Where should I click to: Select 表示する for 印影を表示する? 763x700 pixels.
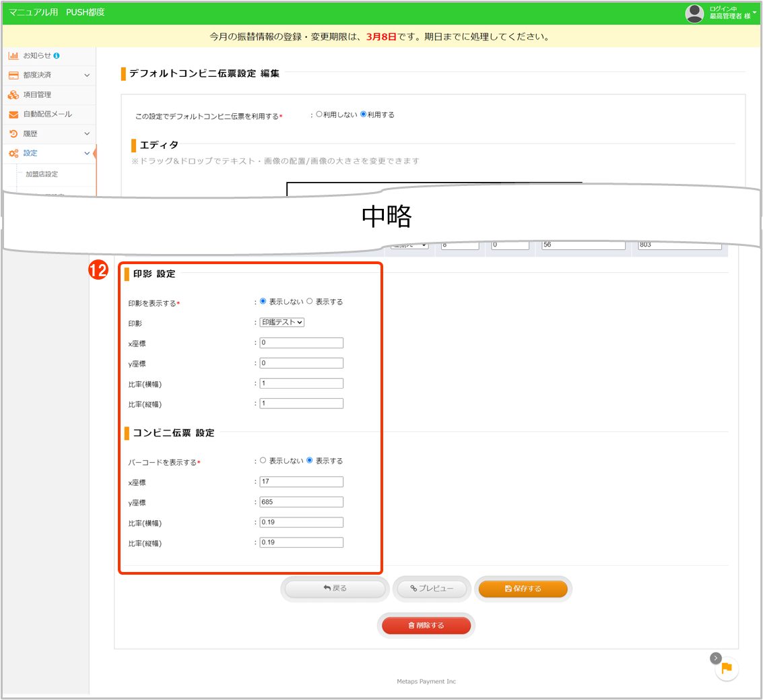[x=310, y=302]
